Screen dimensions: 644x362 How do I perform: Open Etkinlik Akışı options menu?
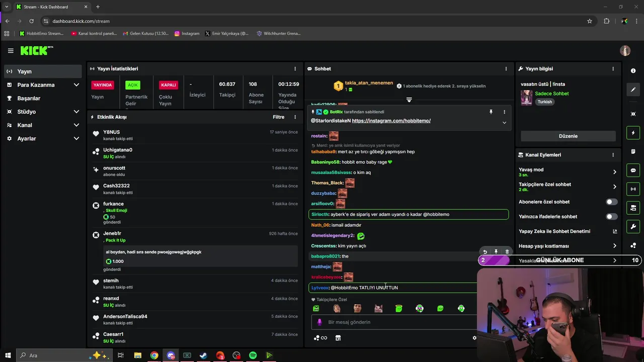[x=295, y=117]
